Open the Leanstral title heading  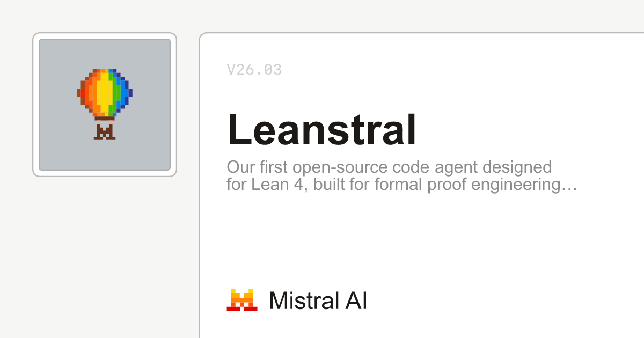click(x=321, y=130)
